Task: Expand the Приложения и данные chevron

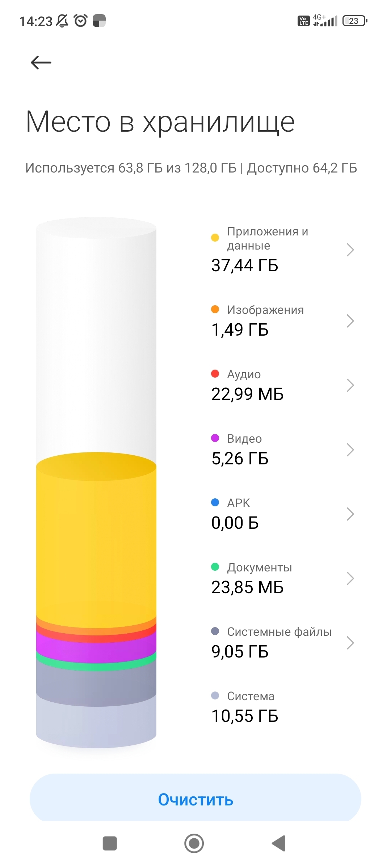Action: coord(350,250)
